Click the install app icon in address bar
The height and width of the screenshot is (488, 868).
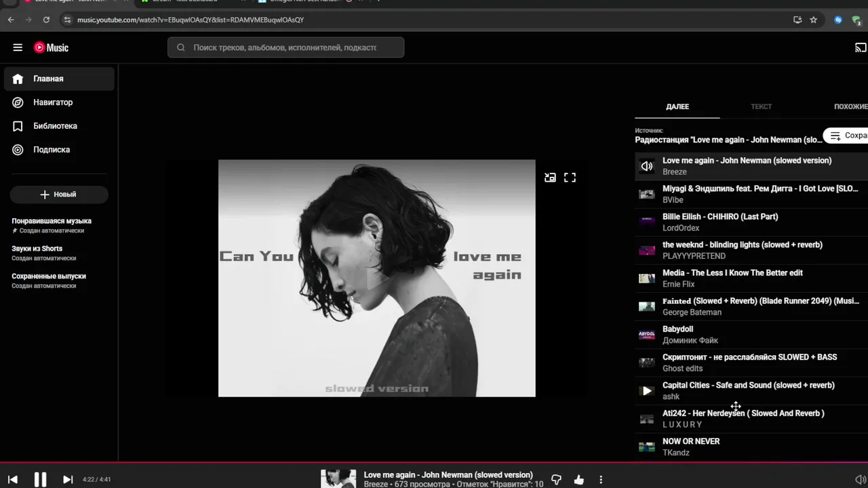coord(797,20)
